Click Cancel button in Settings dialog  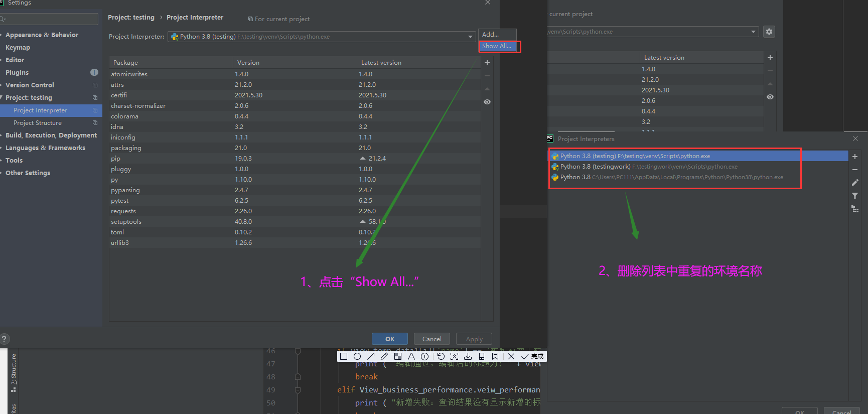coord(432,339)
